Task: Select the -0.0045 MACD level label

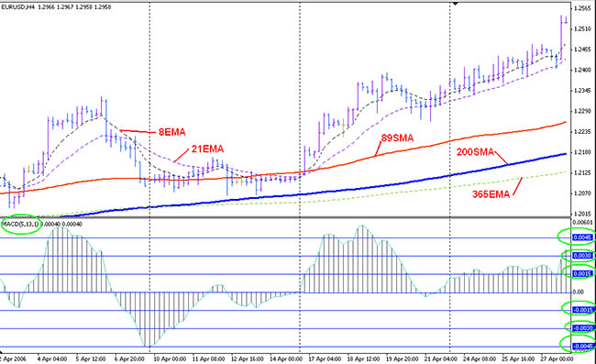Action: click(x=582, y=347)
